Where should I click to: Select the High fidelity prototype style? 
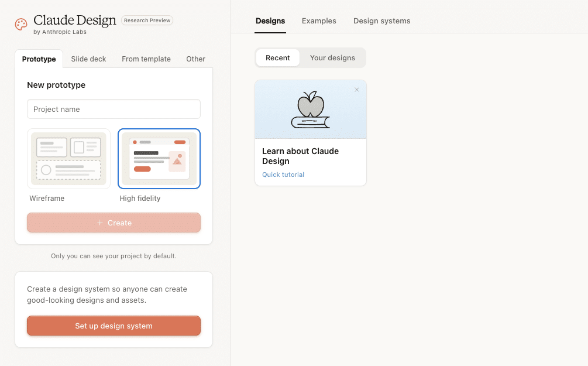(159, 159)
